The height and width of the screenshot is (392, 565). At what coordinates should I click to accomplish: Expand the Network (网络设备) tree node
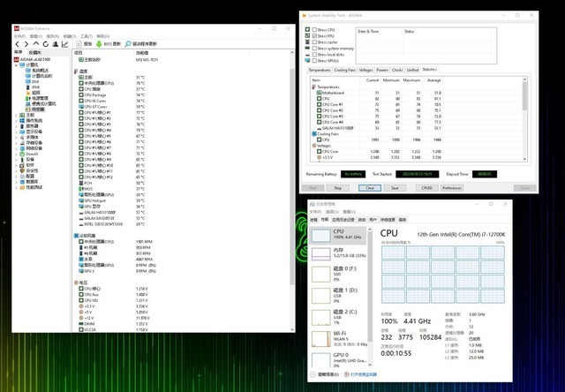(16, 148)
